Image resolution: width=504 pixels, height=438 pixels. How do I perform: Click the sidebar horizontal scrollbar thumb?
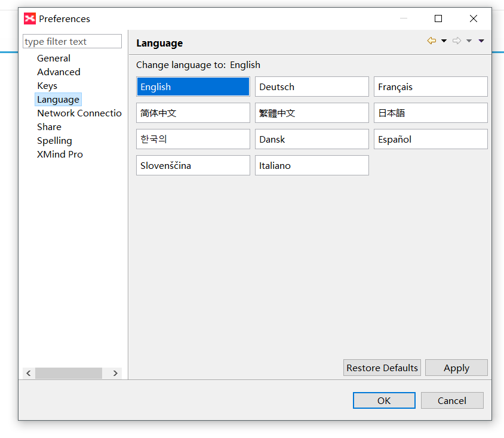(x=69, y=373)
